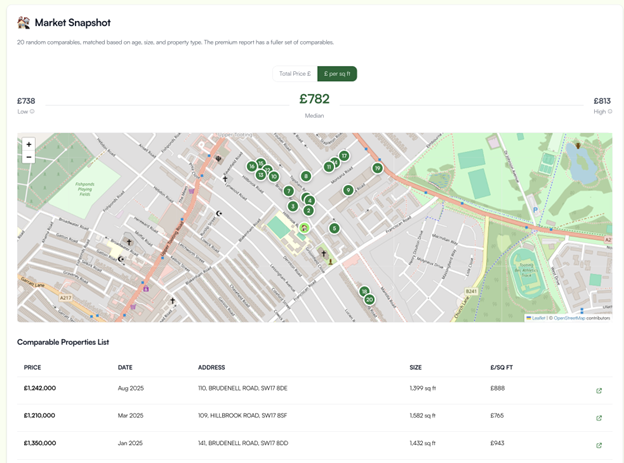Open external link for 141 Brudenell Road
The height and width of the screenshot is (463, 624).
tap(599, 445)
